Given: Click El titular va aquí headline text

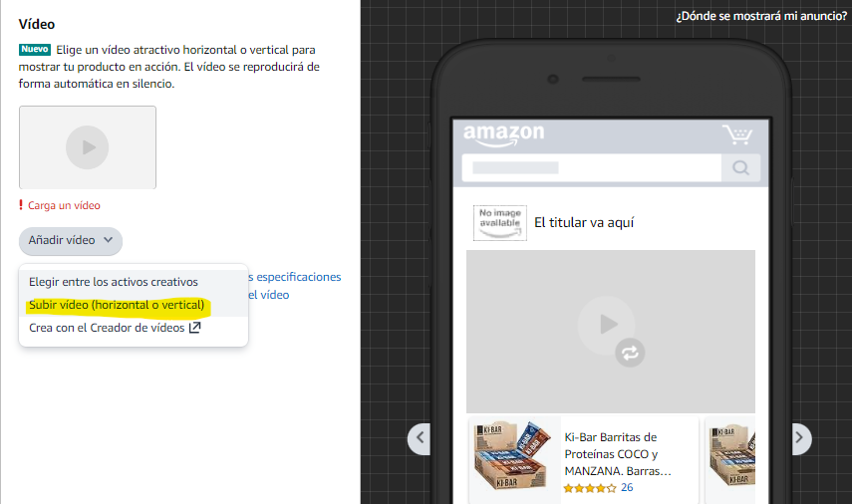Looking at the screenshot, I should point(584,223).
